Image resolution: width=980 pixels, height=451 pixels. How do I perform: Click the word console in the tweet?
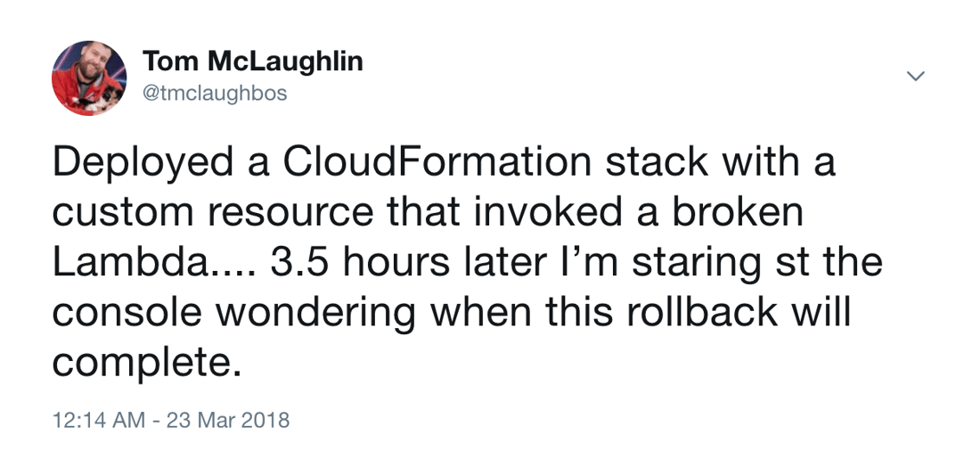coord(128,313)
